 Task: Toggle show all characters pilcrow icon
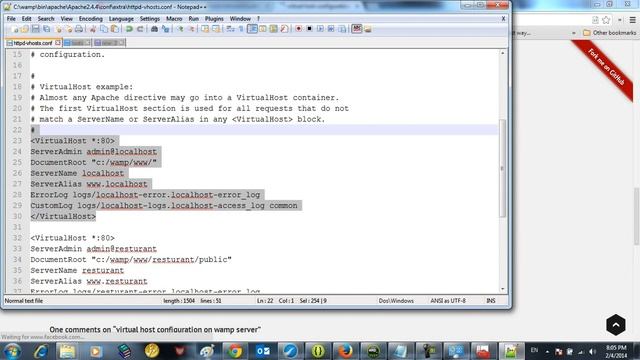coord(241,29)
